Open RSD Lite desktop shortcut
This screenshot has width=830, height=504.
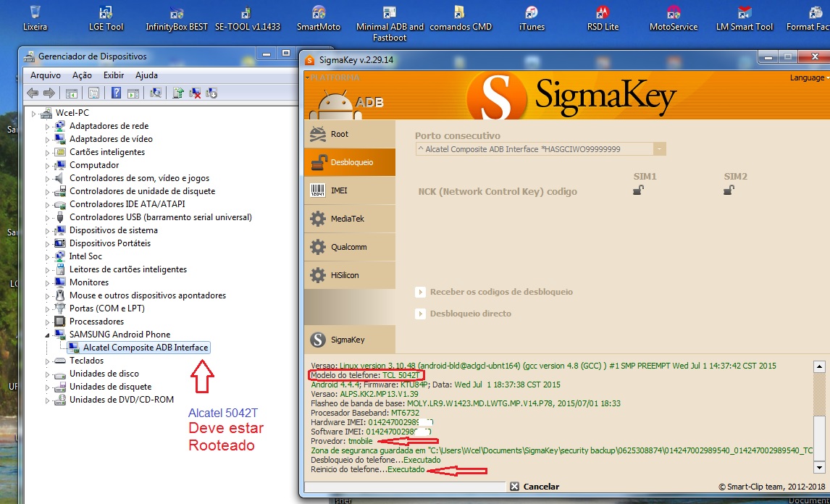(603, 17)
